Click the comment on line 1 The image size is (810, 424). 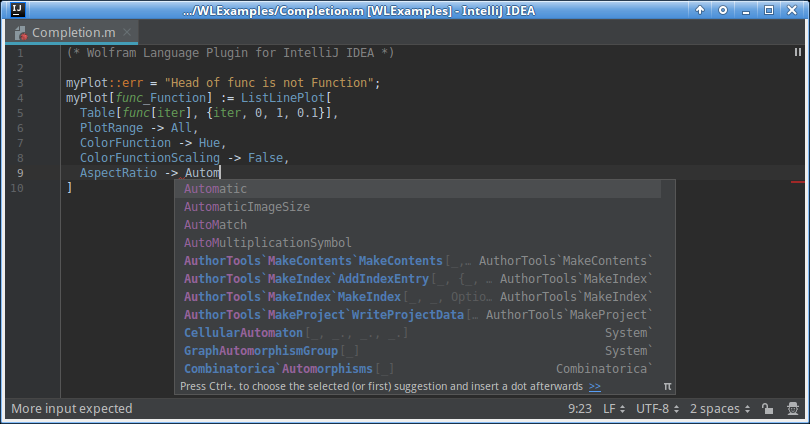click(x=230, y=53)
